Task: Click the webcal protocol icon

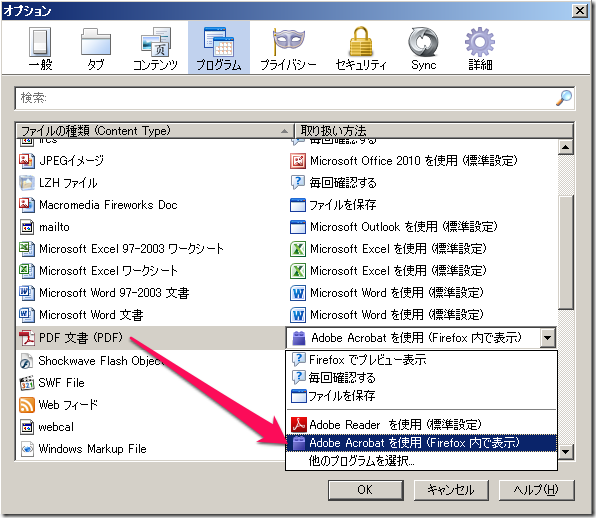Action: coord(27,427)
